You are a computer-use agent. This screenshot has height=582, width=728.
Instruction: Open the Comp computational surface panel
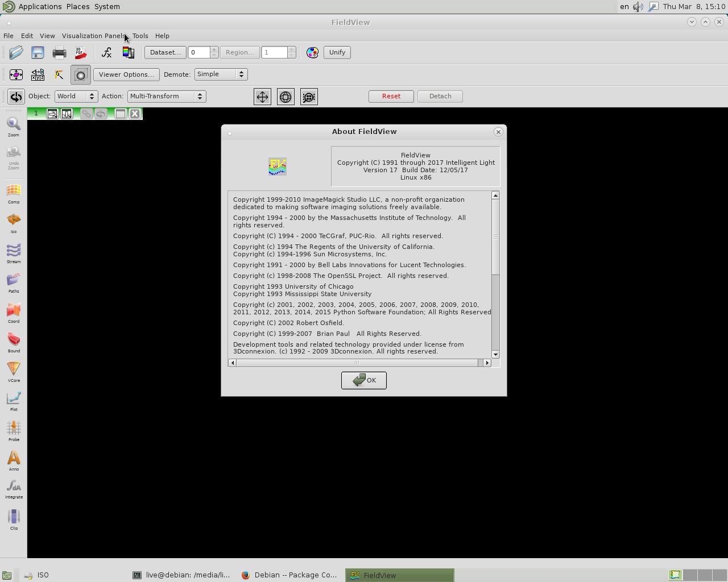click(x=14, y=194)
